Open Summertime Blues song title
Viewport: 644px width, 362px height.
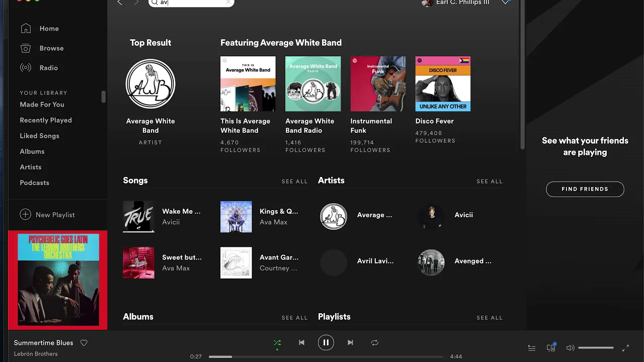pos(44,343)
